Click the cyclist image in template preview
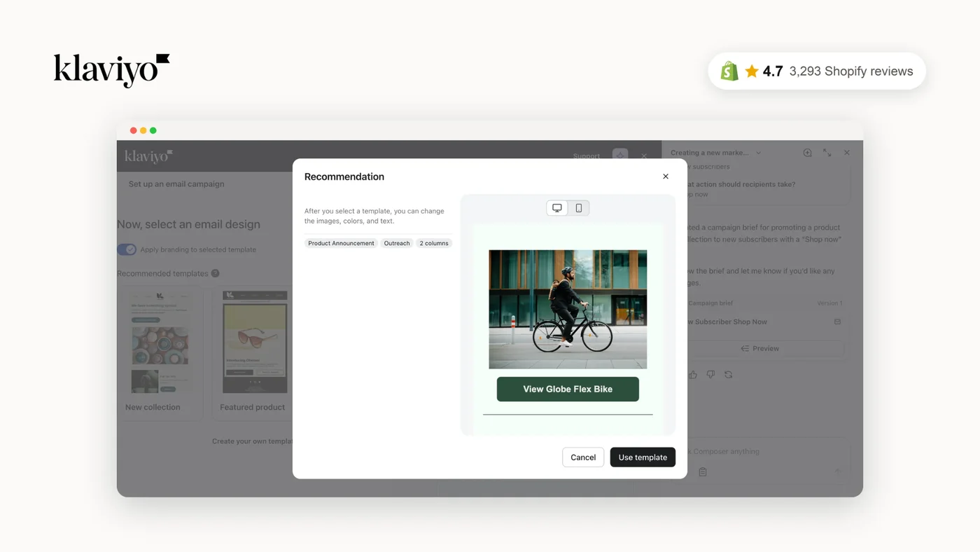This screenshot has width=980, height=552. pyautogui.click(x=568, y=309)
